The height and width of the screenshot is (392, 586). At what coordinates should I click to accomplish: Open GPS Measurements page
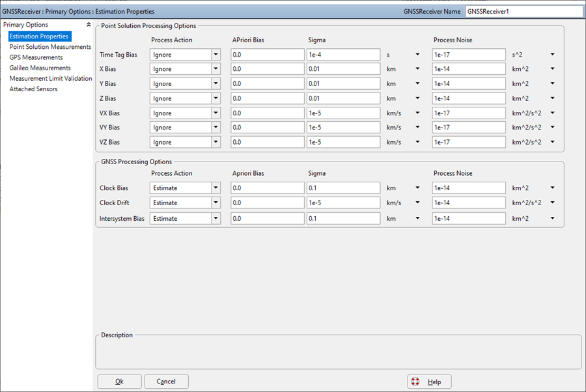pos(36,57)
